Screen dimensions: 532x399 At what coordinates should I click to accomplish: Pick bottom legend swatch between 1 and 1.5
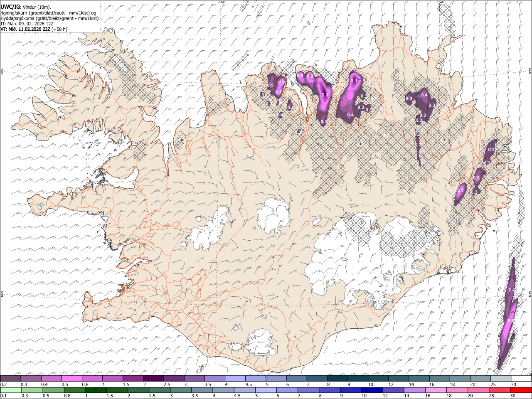pos(96,390)
